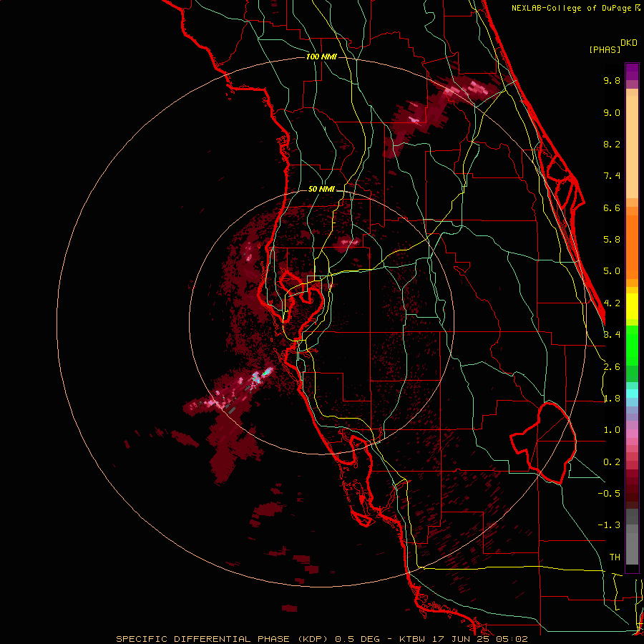Click the gray segment of the color bar

click(632, 538)
